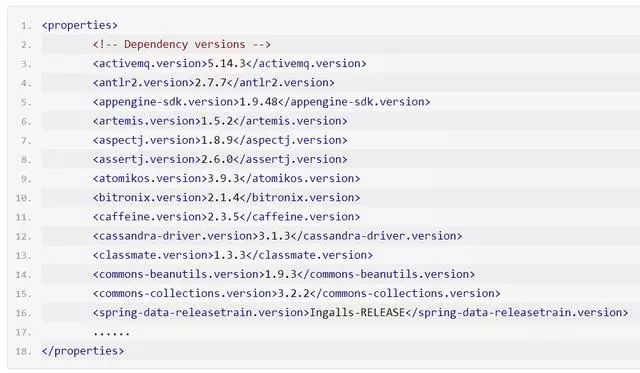640x373 pixels.
Task: Click the closing properties tag on line 18
Action: tap(83, 351)
